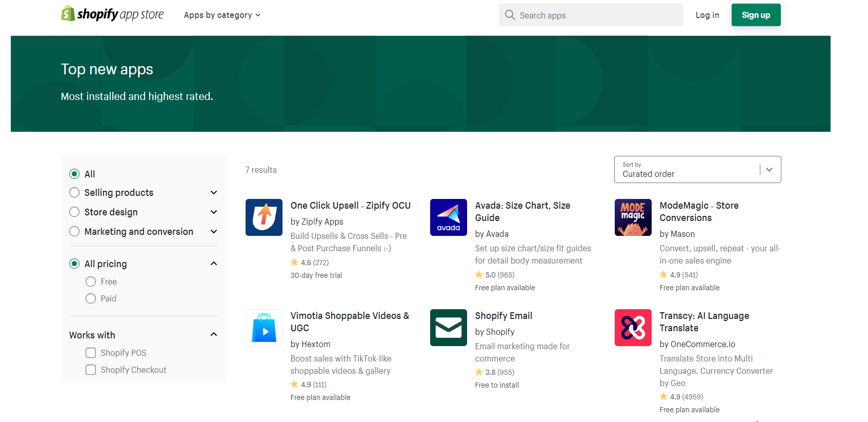
Task: Open the ModeMagic app icon
Action: click(x=633, y=217)
